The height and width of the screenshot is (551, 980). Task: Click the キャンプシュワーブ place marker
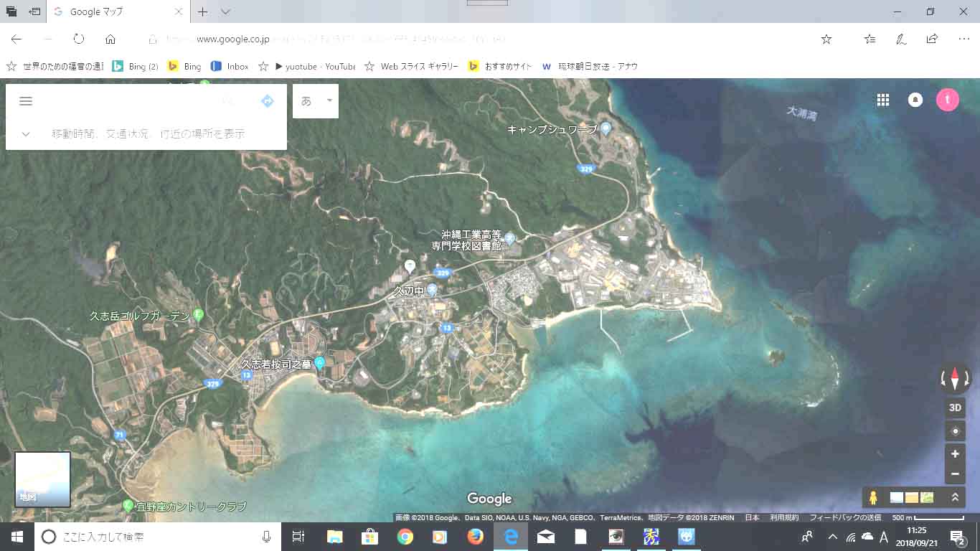606,128
